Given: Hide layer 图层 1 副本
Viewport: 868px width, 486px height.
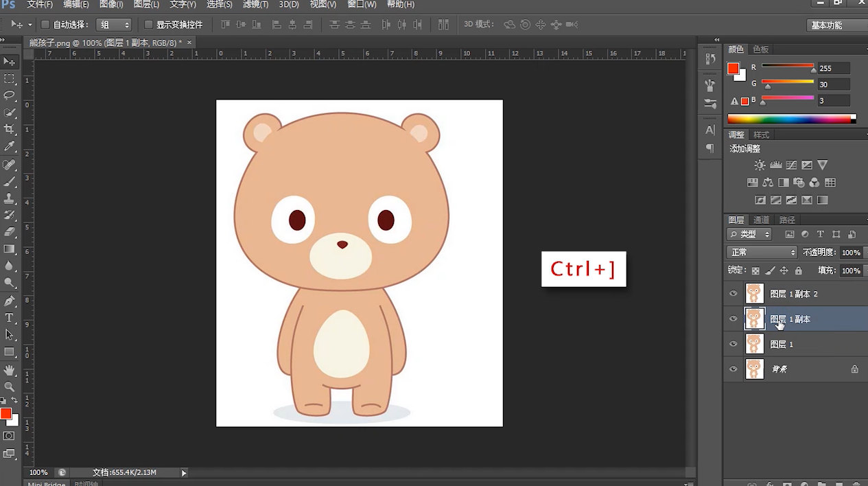Looking at the screenshot, I should pos(734,319).
